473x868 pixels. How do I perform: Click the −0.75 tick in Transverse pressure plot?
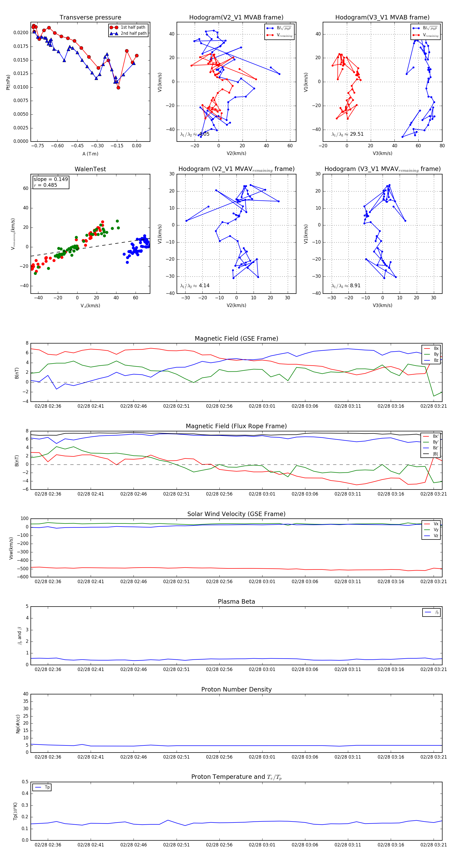pyautogui.click(x=37, y=146)
